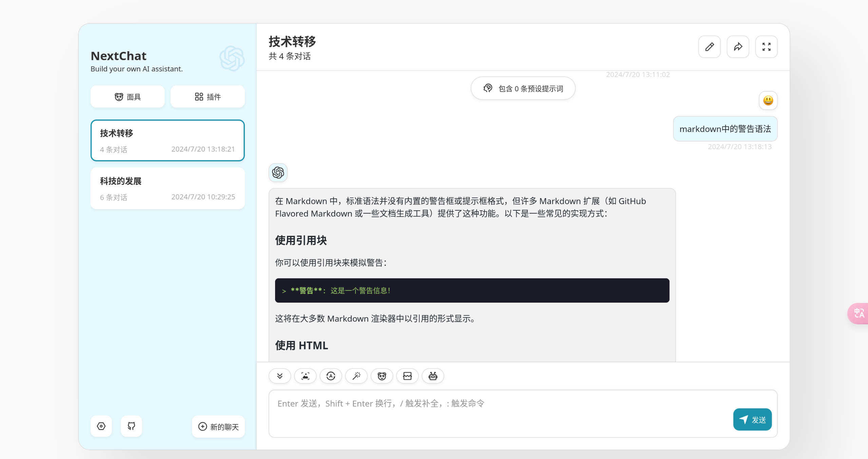The height and width of the screenshot is (459, 868).
Task: Click the 你可以使用引用块来模拟警告 line
Action: coord(331,263)
